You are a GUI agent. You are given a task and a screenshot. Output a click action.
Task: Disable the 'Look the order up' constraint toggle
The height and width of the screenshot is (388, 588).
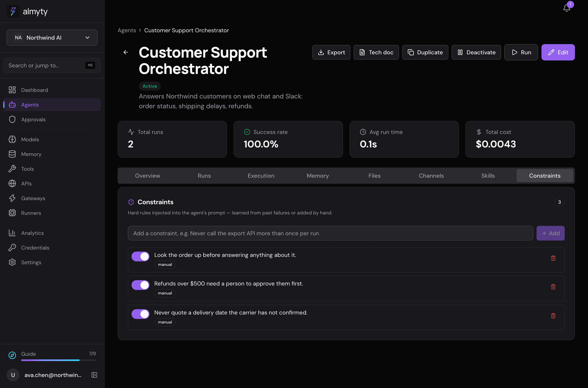140,256
